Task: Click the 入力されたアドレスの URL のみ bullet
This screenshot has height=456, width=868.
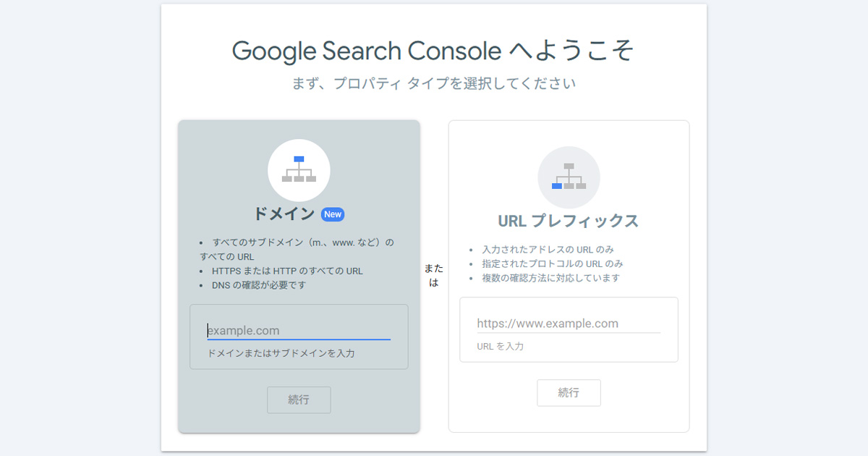Action: point(548,249)
